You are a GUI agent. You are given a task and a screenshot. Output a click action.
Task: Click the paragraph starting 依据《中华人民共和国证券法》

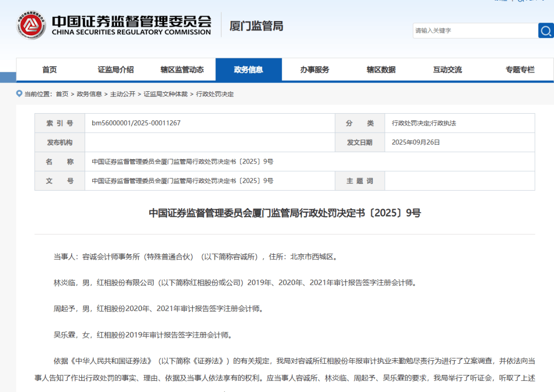click(285, 370)
